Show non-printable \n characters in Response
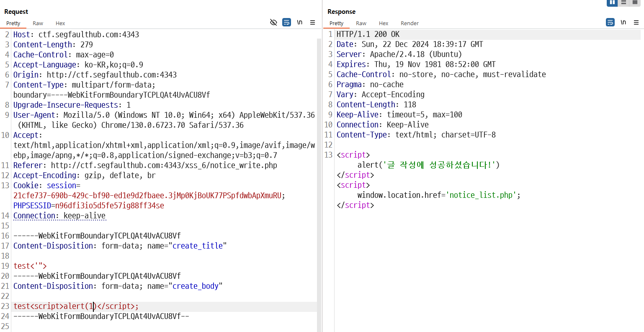 coord(623,22)
